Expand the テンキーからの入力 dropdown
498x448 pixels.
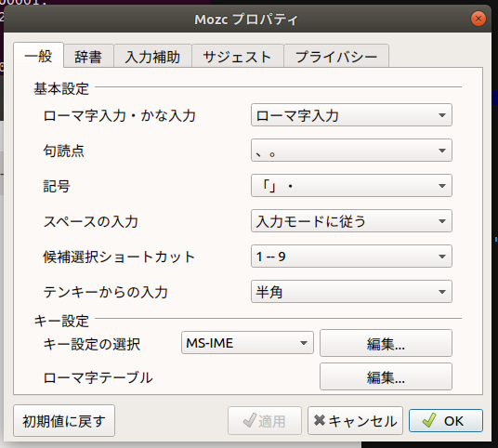(351, 291)
